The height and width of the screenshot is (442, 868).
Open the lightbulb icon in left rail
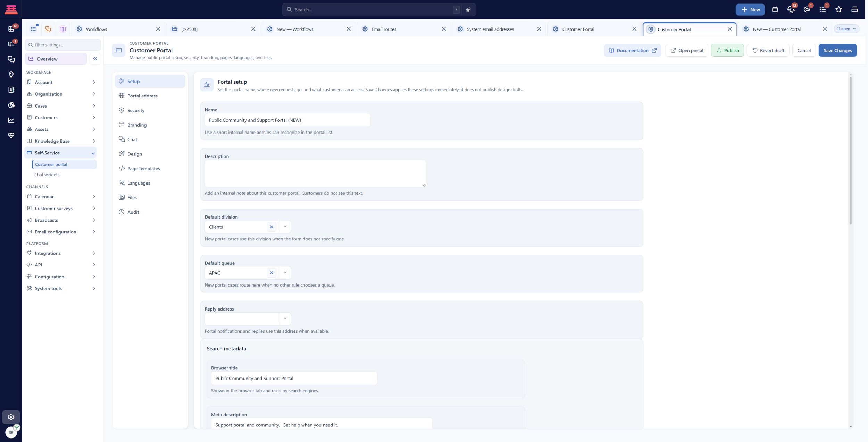click(x=11, y=75)
